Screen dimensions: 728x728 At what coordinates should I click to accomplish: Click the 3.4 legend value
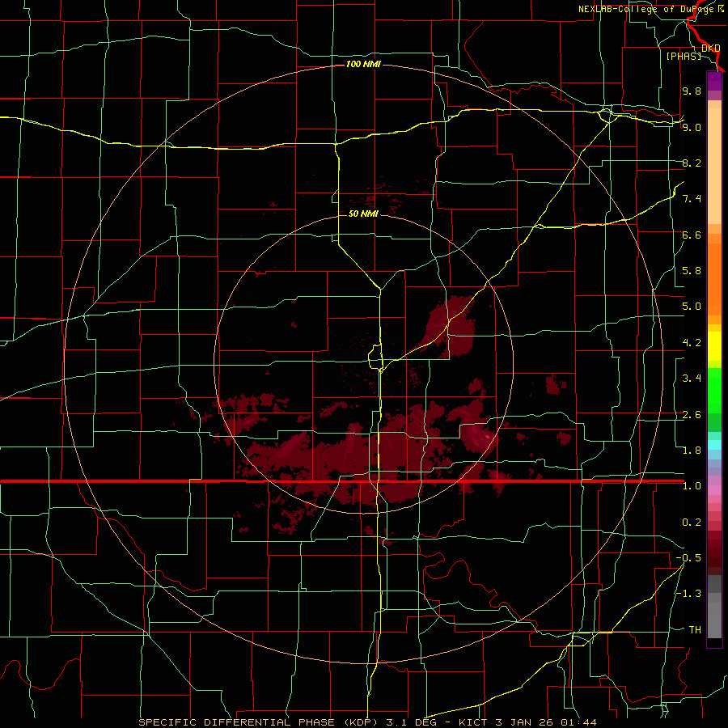(692, 379)
